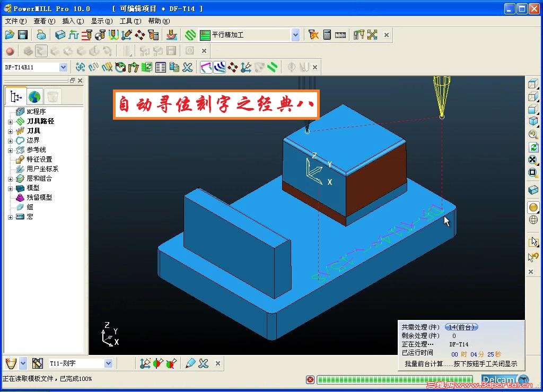
Task: Open the calculator tool
Action: click(x=327, y=34)
